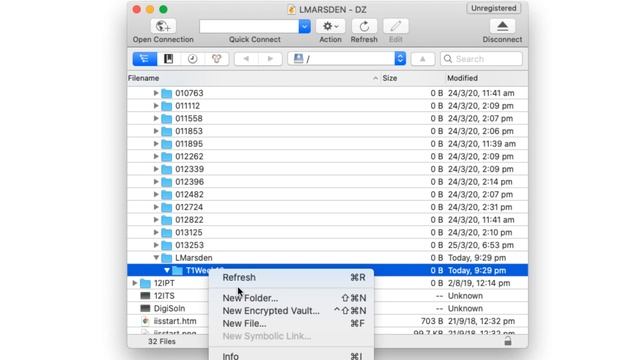
Task: Expand the 011558 folder
Action: pos(156,118)
